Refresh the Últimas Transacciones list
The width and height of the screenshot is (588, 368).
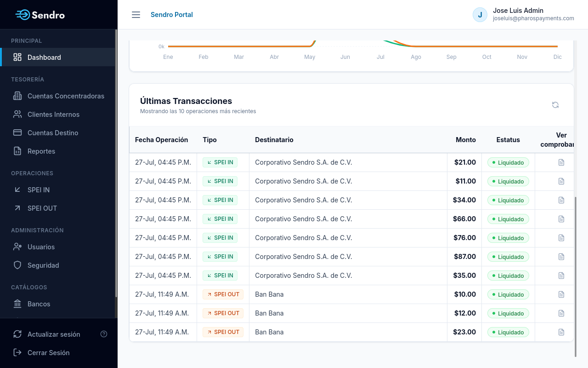(x=555, y=105)
